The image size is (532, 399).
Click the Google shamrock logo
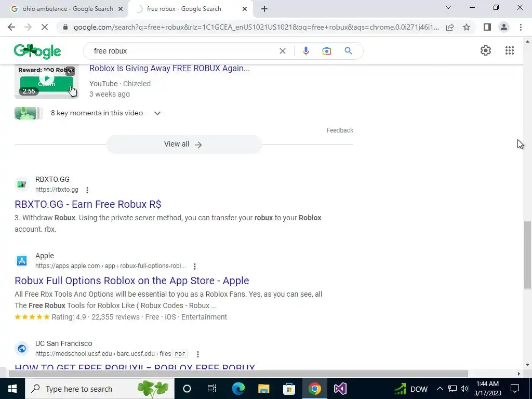point(37,51)
